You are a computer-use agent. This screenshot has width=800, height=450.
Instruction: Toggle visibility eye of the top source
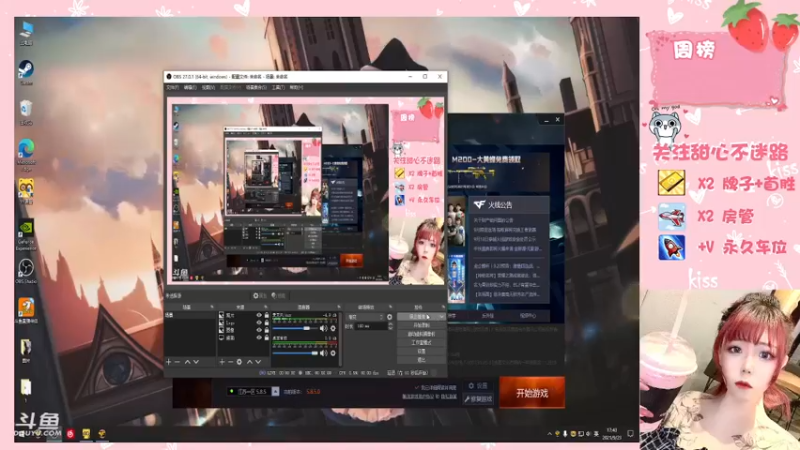click(259, 315)
